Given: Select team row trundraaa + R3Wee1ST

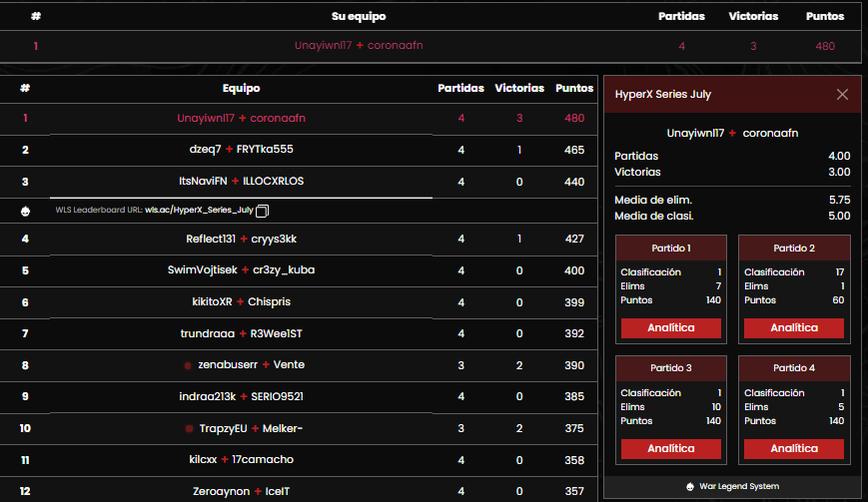Looking at the screenshot, I should click(299, 334).
